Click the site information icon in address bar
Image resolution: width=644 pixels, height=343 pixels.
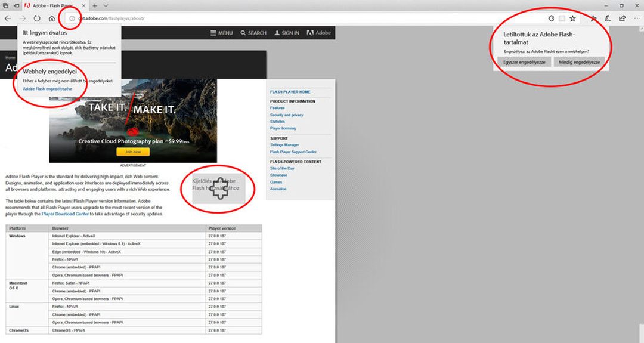point(72,18)
